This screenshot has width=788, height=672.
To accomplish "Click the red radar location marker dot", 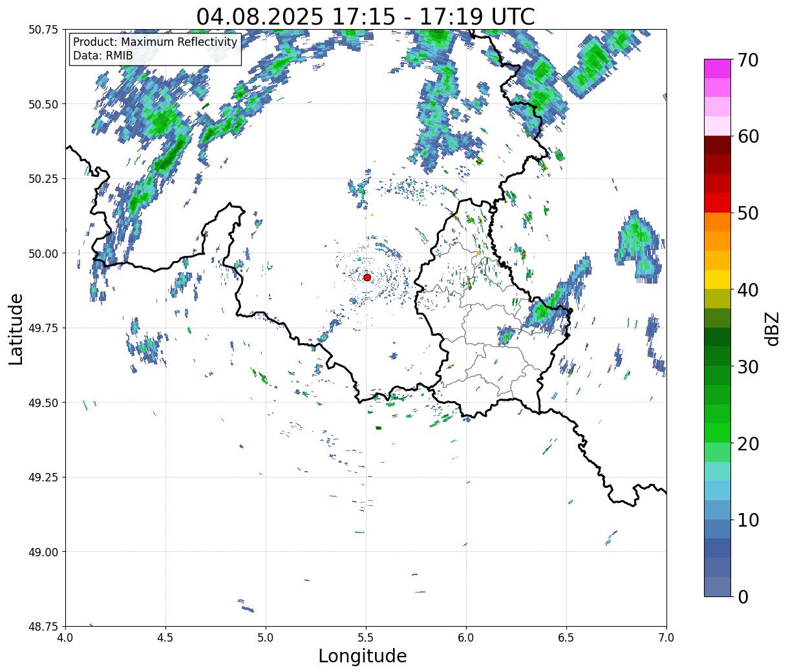I will click(367, 277).
